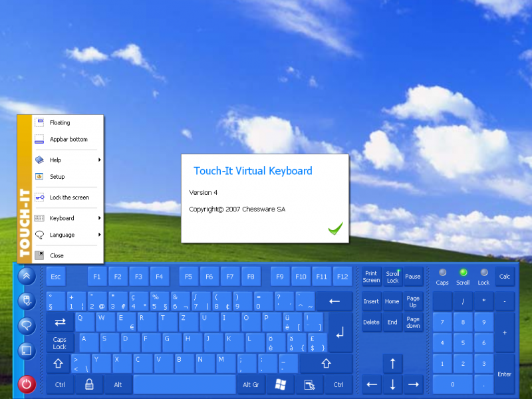Viewport: 532px width, 399px height.
Task: Click the context menu key beside Windows key
Action: tap(309, 384)
